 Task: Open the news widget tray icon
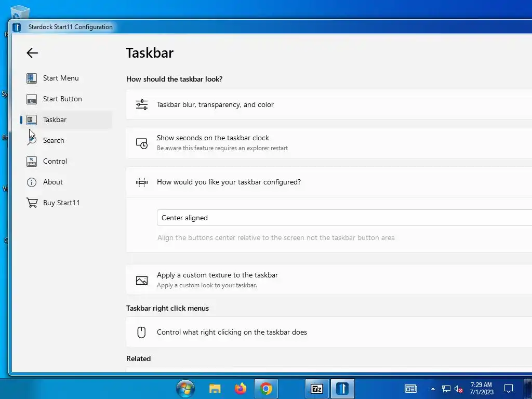[x=411, y=389]
